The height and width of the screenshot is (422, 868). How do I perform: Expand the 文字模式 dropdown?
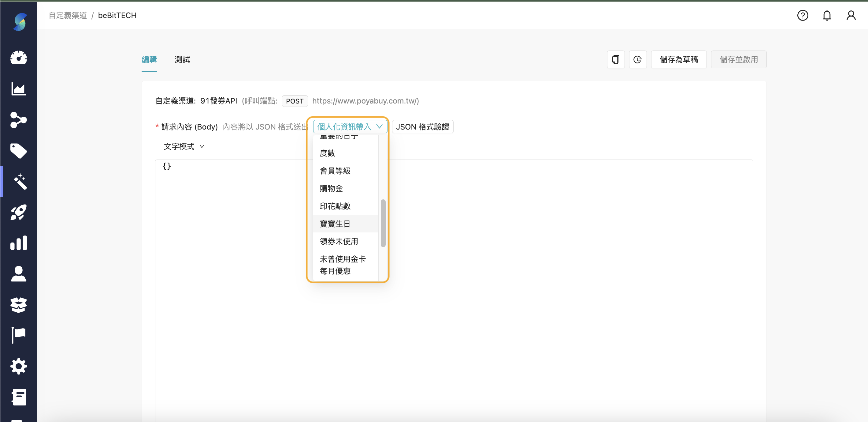183,146
